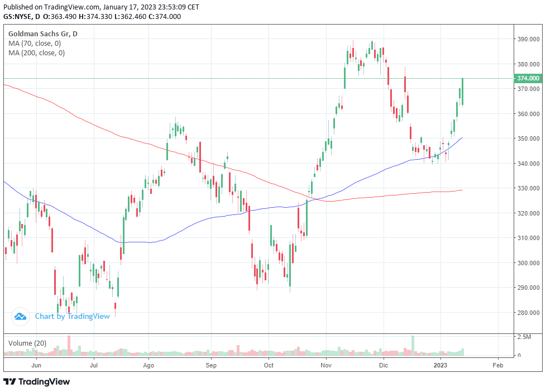Click the 390.000 price axis label
This screenshot has width=546, height=392.
point(528,39)
